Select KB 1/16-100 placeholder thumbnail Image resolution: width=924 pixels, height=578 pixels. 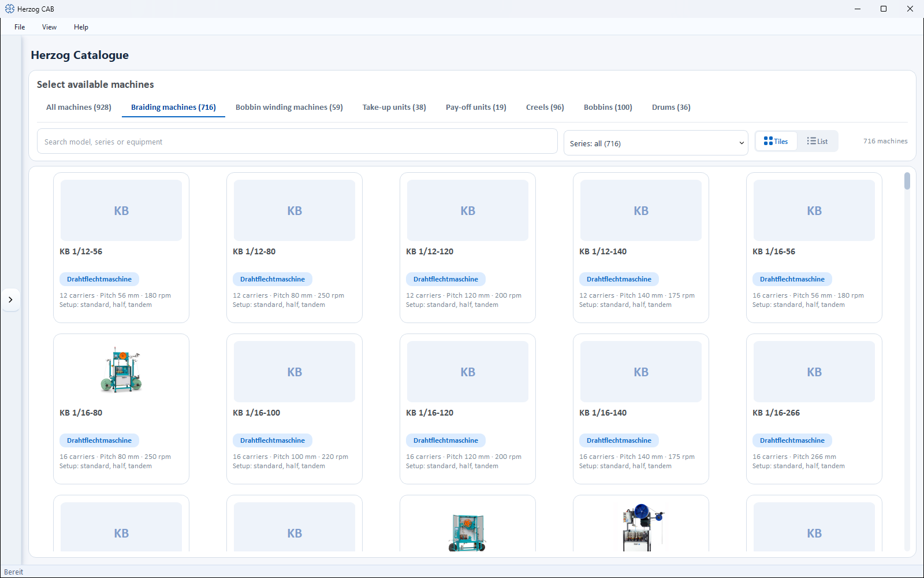pyautogui.click(x=295, y=372)
